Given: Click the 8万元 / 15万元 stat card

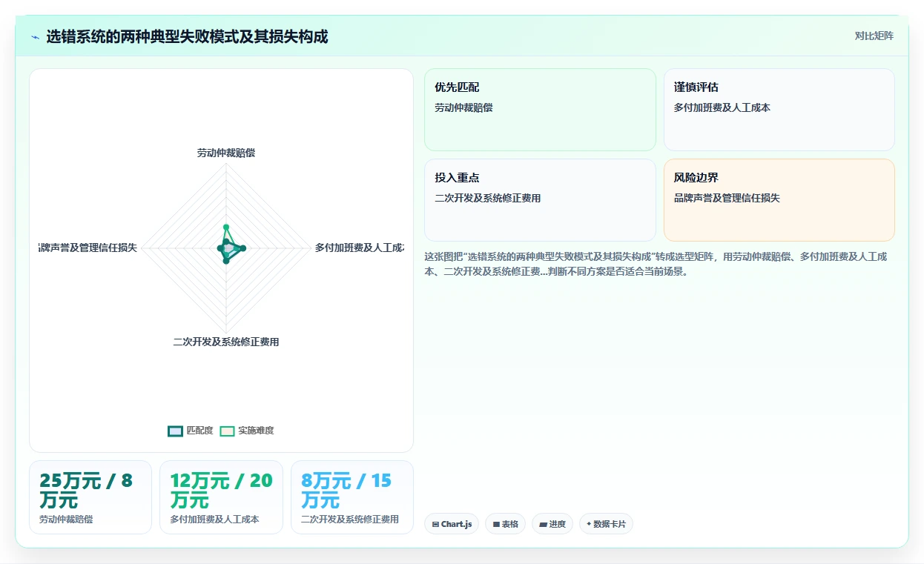Looking at the screenshot, I should pos(352,497).
